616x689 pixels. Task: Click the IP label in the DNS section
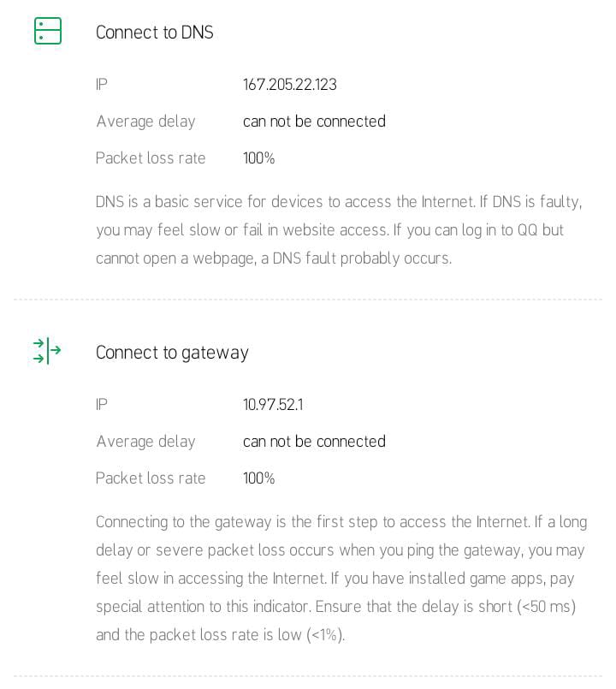click(102, 85)
